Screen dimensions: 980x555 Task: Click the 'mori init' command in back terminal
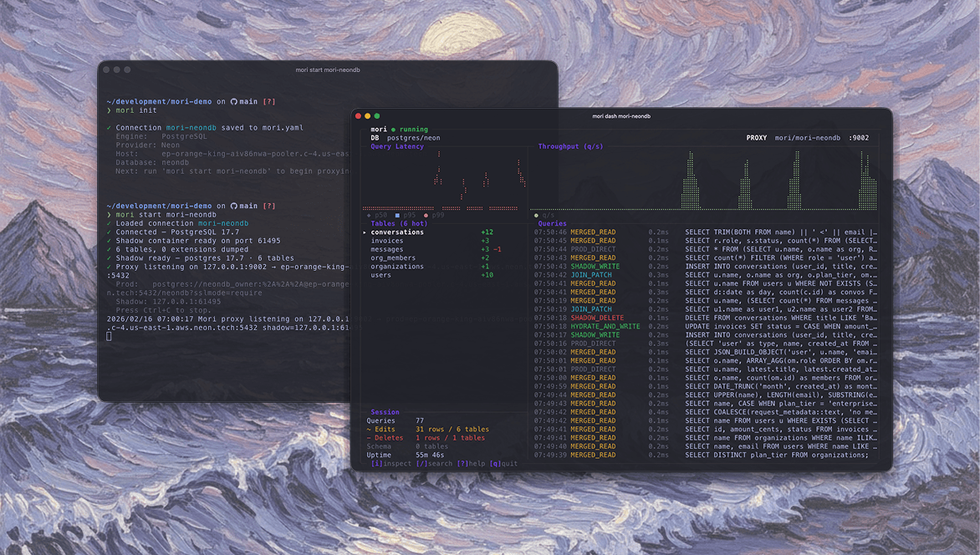pos(136,110)
